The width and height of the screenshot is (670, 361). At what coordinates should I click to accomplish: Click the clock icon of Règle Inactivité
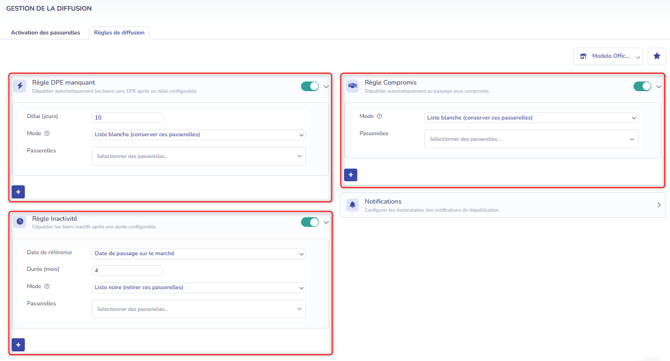[20, 222]
